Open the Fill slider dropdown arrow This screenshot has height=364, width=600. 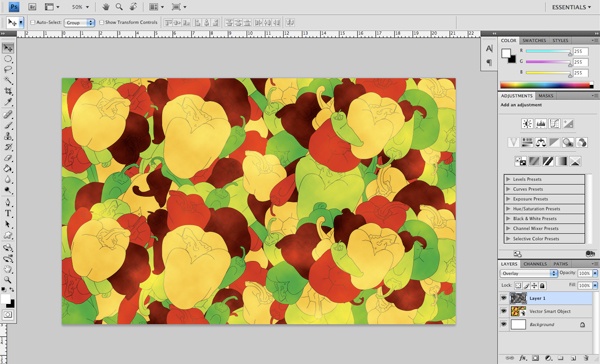click(595, 286)
